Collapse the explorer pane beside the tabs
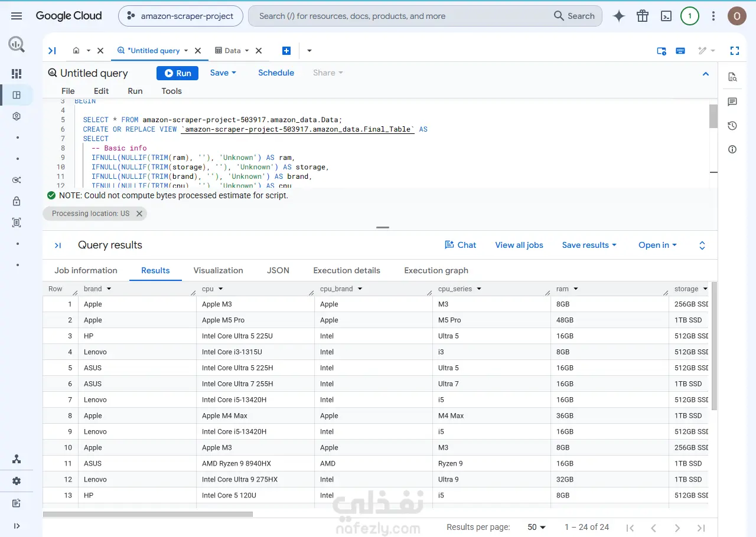 (52, 51)
